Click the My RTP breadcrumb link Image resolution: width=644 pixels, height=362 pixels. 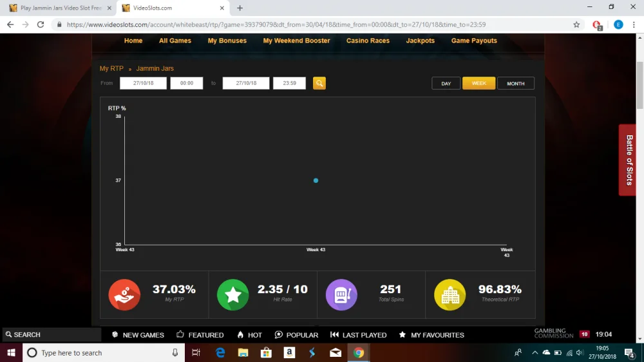click(111, 69)
